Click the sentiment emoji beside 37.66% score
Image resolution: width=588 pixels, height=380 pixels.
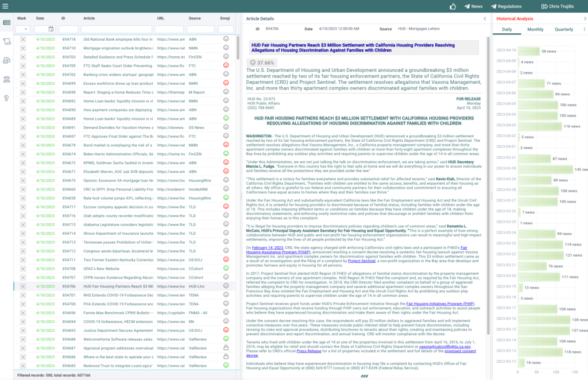[253, 63]
